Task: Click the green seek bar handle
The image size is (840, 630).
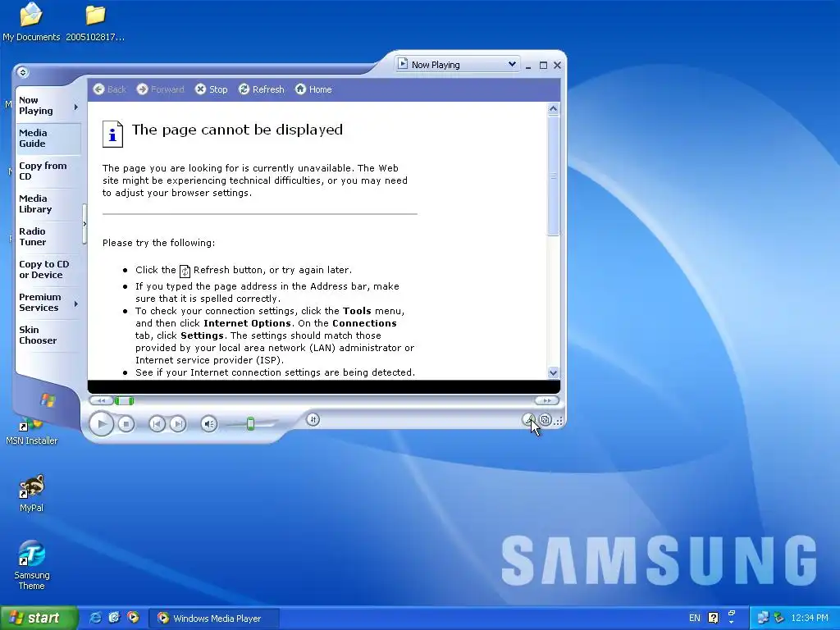Action: coord(125,400)
